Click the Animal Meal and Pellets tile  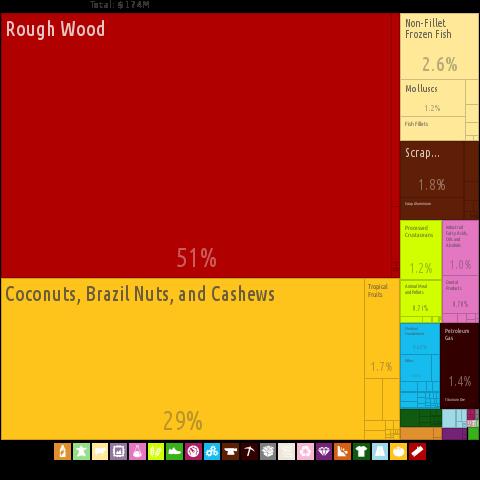click(x=421, y=298)
